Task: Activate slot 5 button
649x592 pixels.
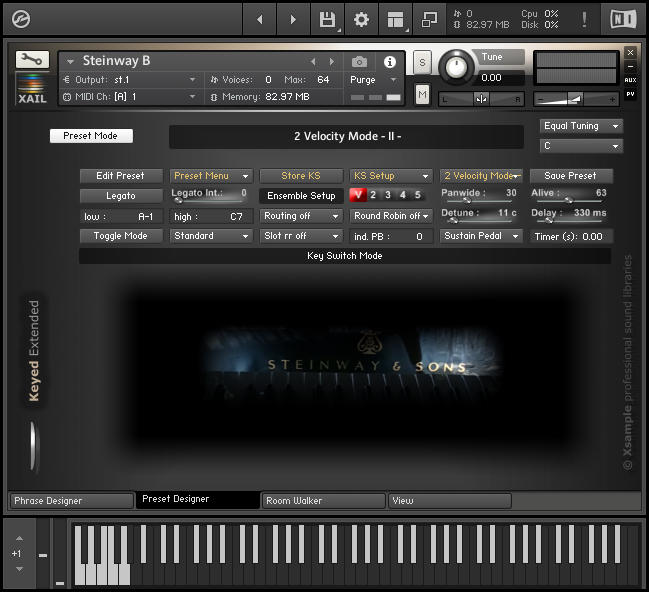Action: [418, 195]
